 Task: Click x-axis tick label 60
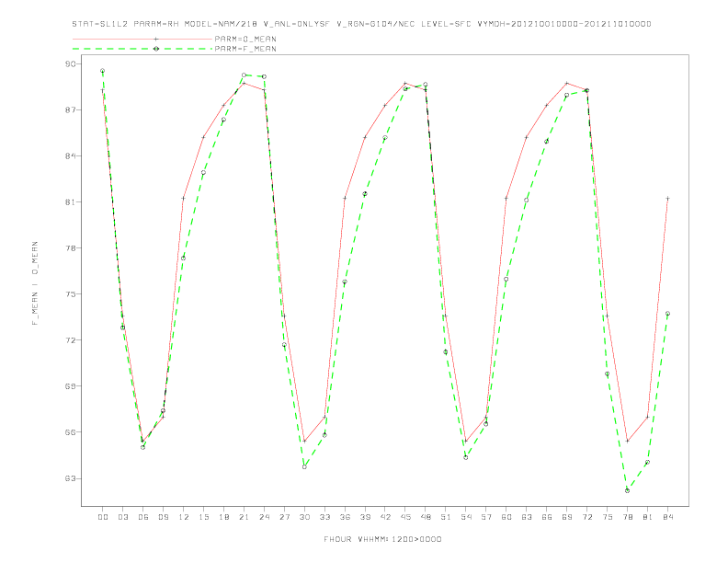pyautogui.click(x=506, y=517)
